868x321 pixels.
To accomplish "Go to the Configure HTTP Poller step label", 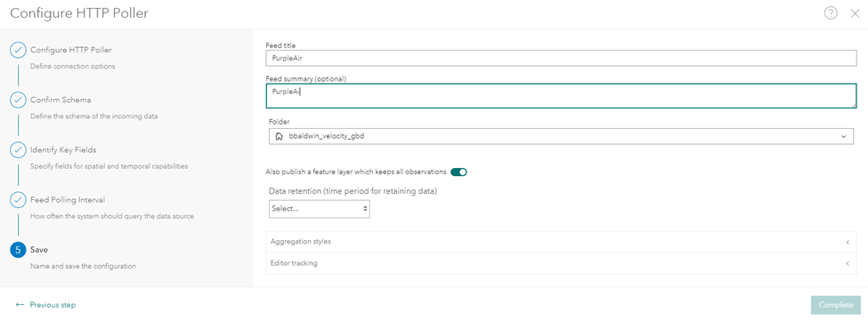I will (71, 50).
